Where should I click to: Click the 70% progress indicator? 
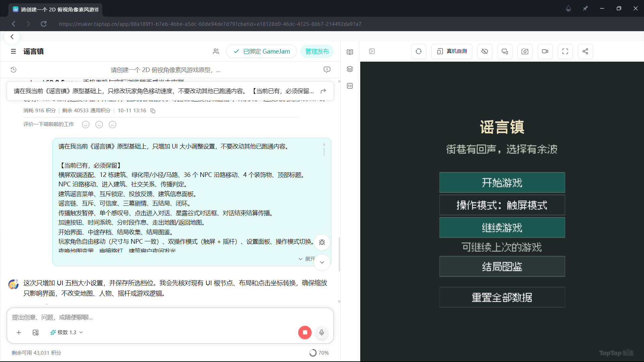click(x=319, y=353)
